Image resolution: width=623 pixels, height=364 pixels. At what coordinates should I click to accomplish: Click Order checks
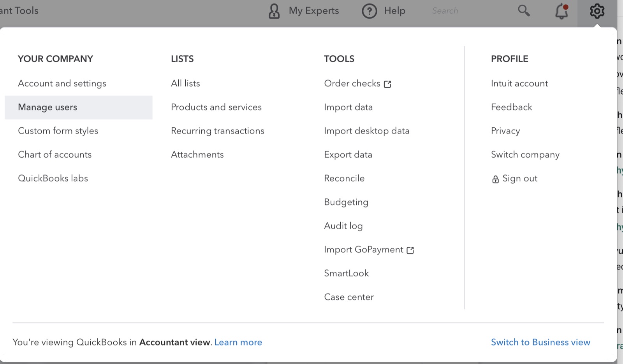click(352, 83)
